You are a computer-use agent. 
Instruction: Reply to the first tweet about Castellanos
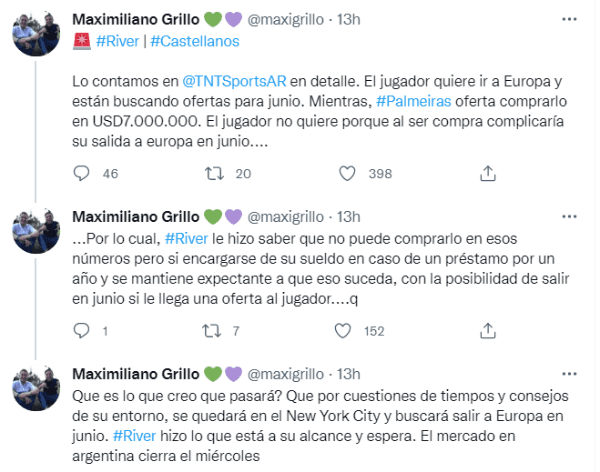84,173
